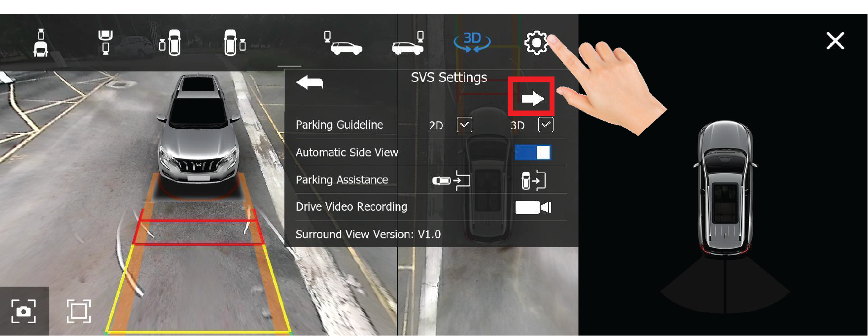Start Drive Video Recording
Screen dimensions: 868x336
(x=533, y=207)
